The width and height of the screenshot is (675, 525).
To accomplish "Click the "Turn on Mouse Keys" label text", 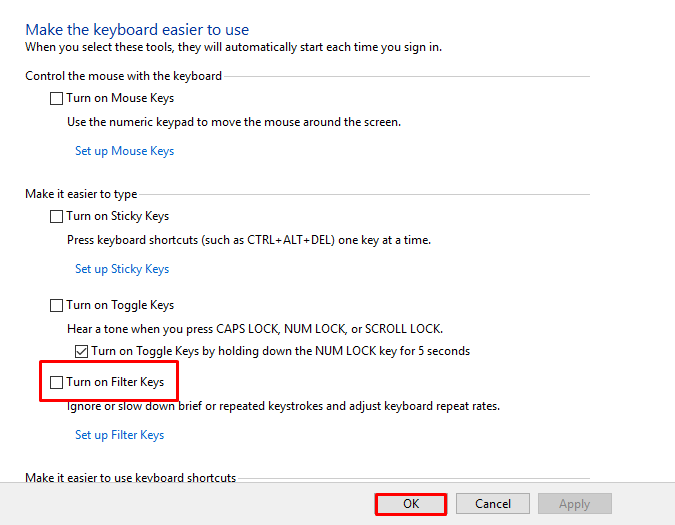I will tap(120, 98).
